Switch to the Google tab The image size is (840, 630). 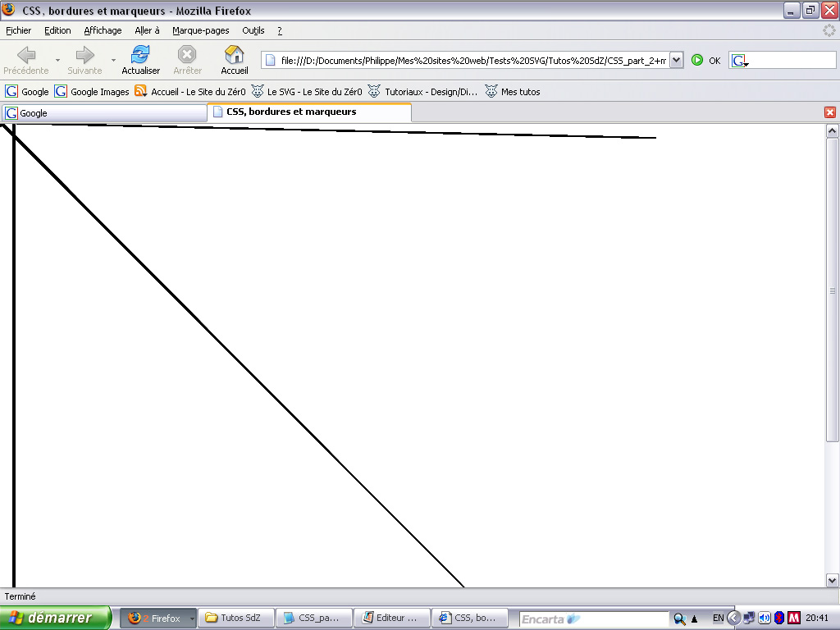(x=104, y=112)
